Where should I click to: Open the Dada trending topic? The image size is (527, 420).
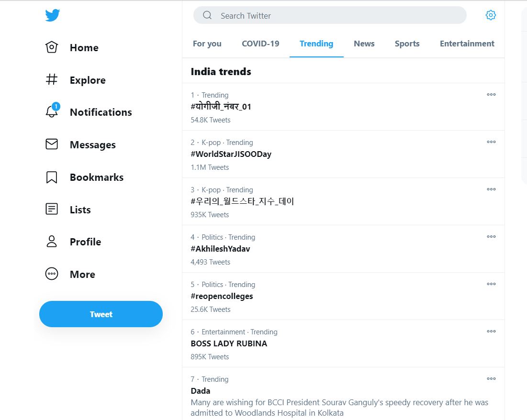(201, 391)
